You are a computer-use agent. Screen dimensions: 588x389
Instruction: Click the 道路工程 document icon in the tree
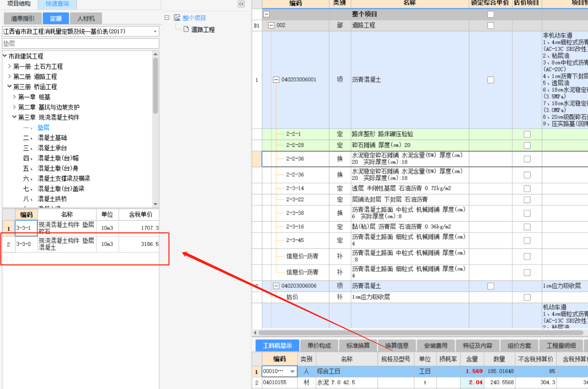[x=186, y=29]
